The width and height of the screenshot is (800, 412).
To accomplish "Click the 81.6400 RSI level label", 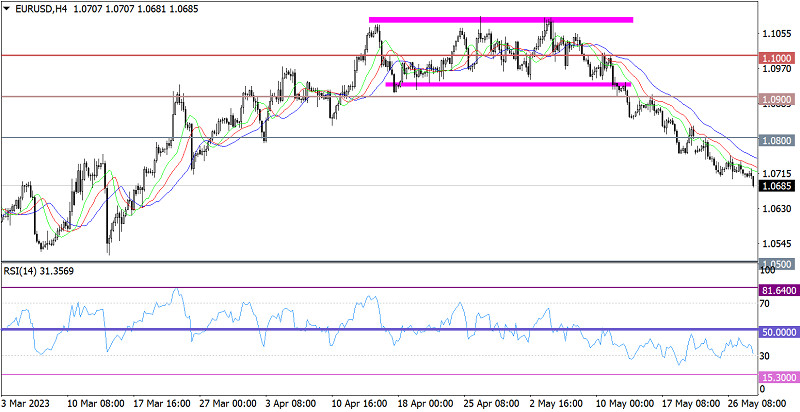I will coord(777,289).
